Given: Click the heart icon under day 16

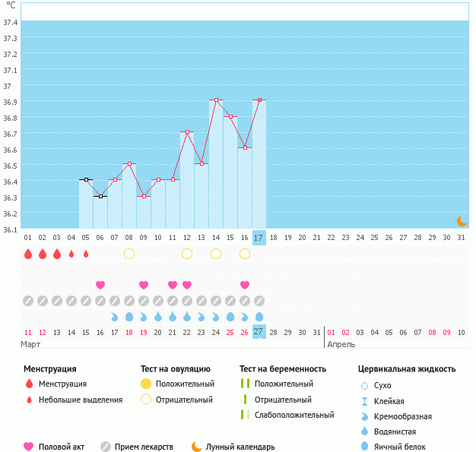Looking at the screenshot, I should coord(245,285).
